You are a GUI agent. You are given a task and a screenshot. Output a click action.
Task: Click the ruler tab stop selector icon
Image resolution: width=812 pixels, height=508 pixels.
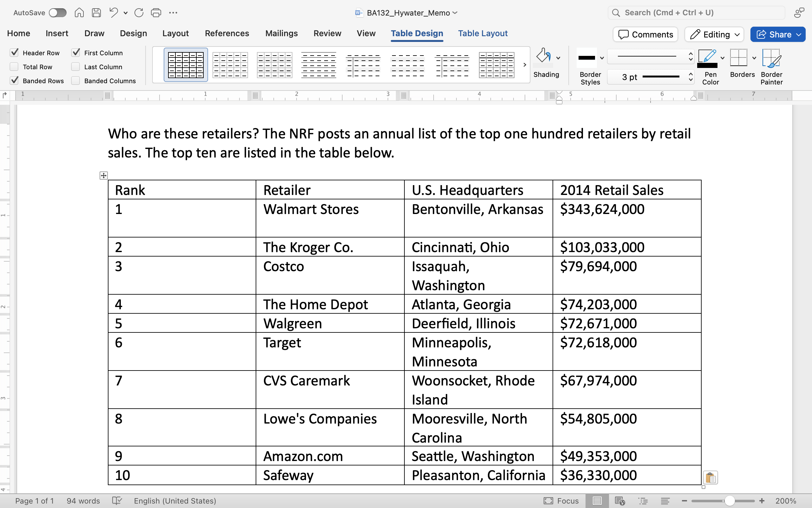click(4, 96)
